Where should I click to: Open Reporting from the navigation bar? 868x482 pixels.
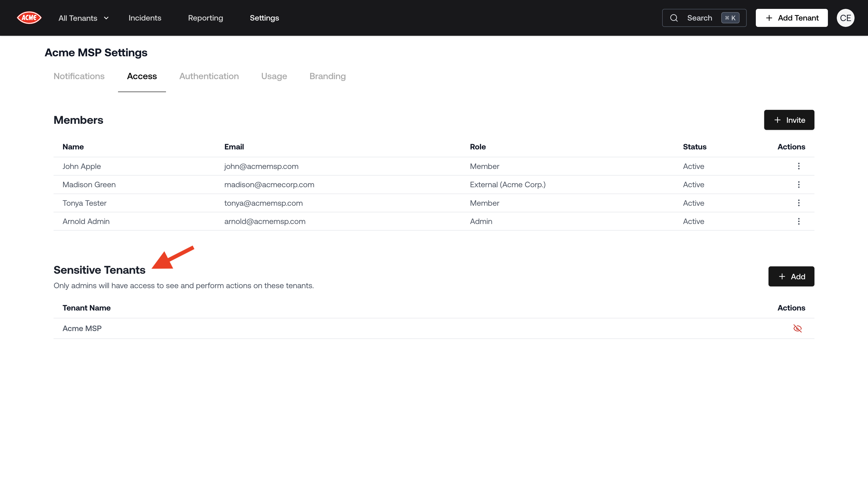coord(205,18)
